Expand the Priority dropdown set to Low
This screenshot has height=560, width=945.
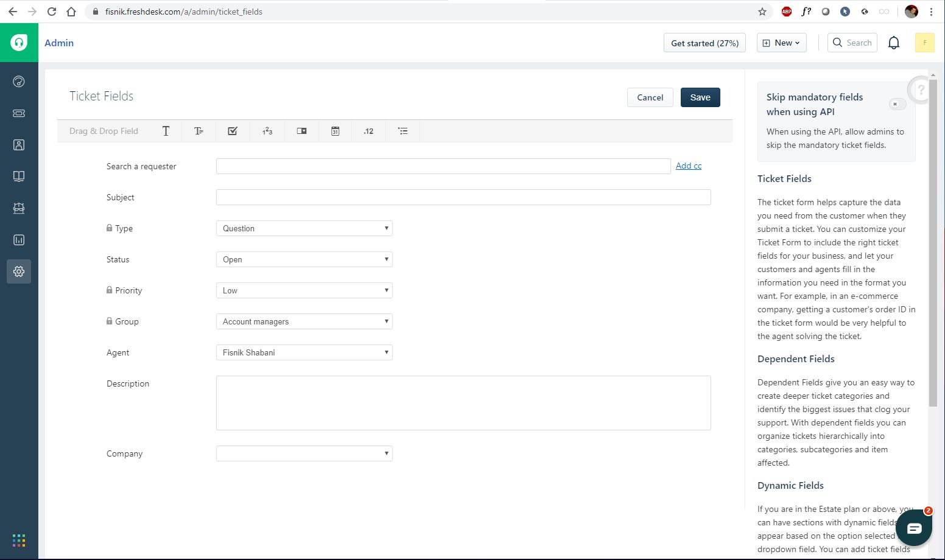point(304,290)
